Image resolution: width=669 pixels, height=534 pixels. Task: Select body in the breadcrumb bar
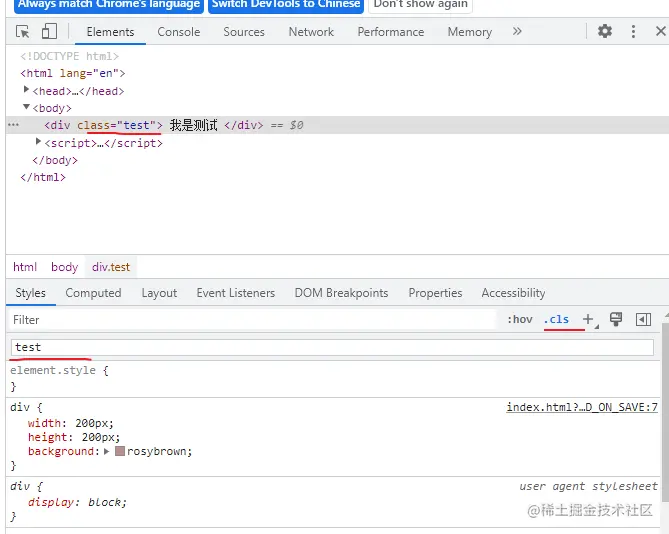(x=64, y=267)
